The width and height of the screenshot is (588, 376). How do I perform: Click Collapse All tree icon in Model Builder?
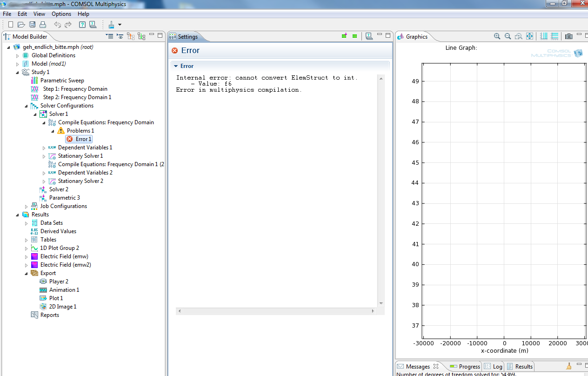pyautogui.click(x=131, y=36)
